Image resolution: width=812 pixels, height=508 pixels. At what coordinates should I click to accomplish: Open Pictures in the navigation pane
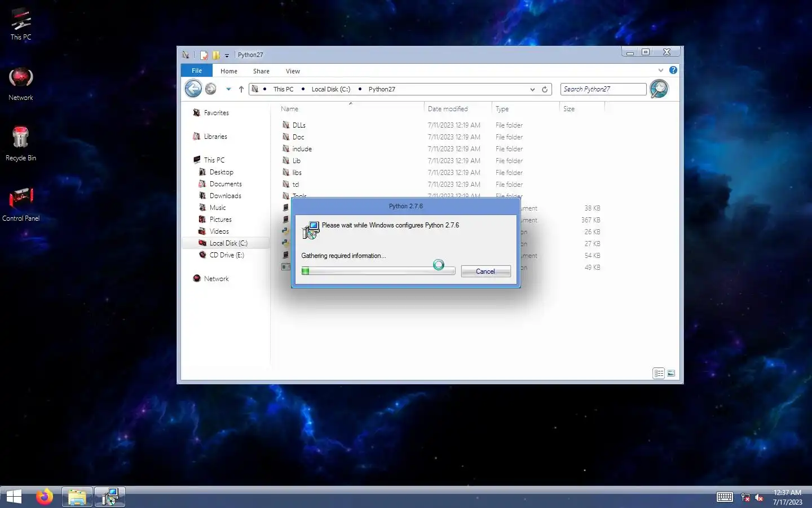pos(220,220)
